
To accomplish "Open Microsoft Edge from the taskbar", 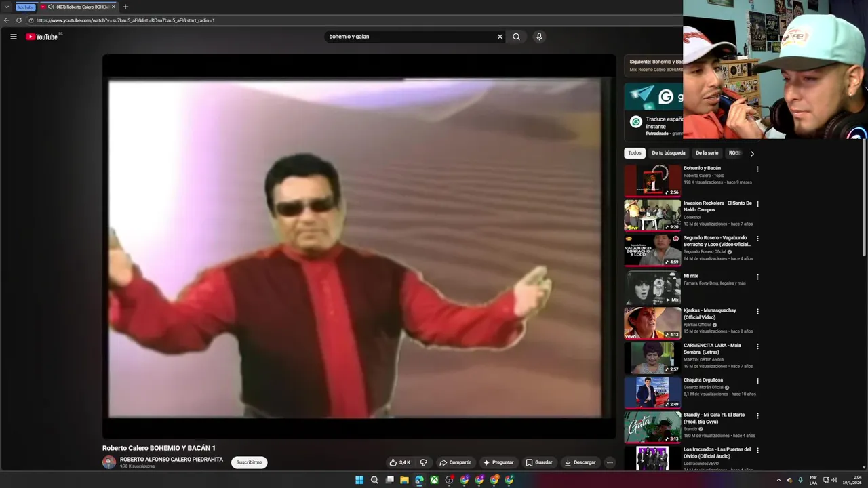I will (x=419, y=480).
